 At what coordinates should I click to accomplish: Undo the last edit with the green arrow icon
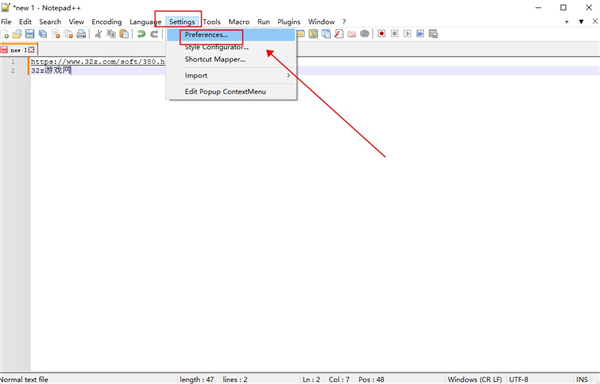click(x=142, y=34)
